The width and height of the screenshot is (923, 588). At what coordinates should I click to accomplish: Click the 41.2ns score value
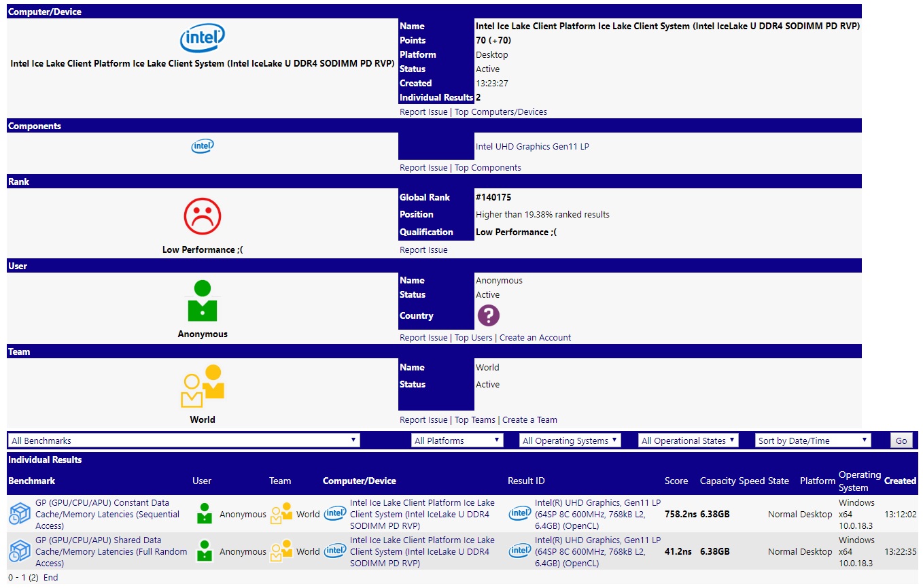(677, 552)
